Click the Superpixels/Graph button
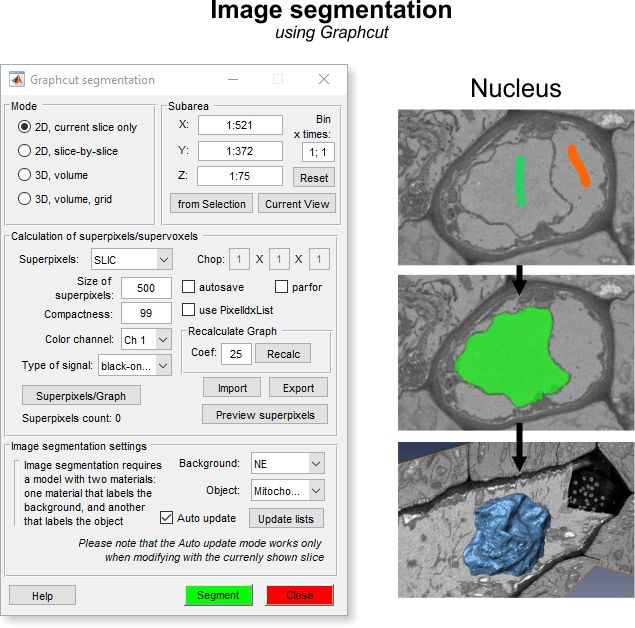 click(x=81, y=394)
